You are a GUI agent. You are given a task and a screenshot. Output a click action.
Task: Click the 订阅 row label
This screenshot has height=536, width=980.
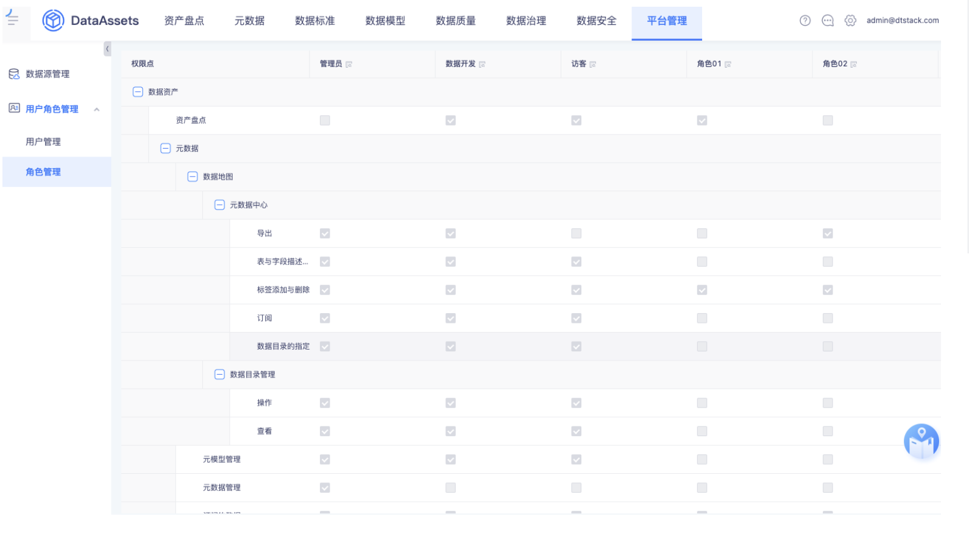[265, 318]
